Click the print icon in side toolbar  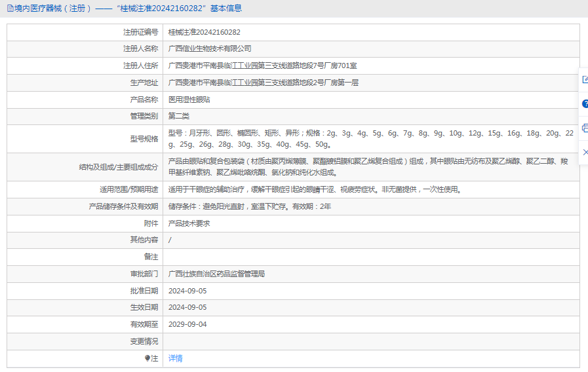coord(585,128)
